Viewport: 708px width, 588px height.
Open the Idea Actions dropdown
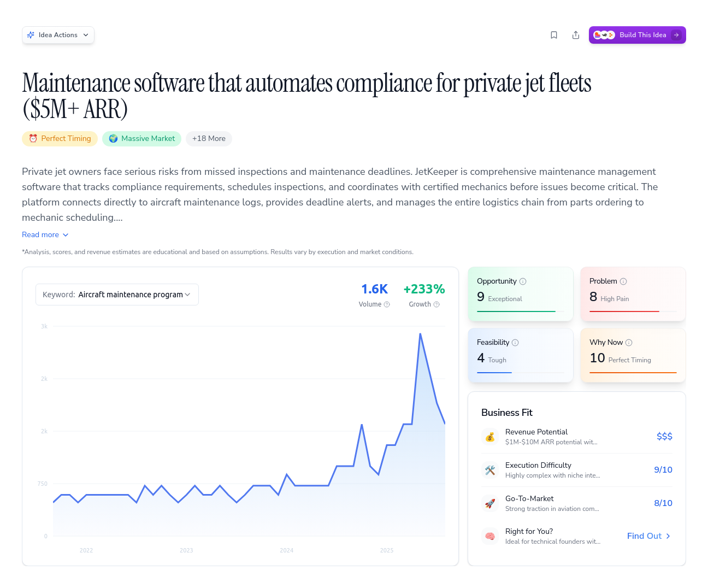pos(58,34)
